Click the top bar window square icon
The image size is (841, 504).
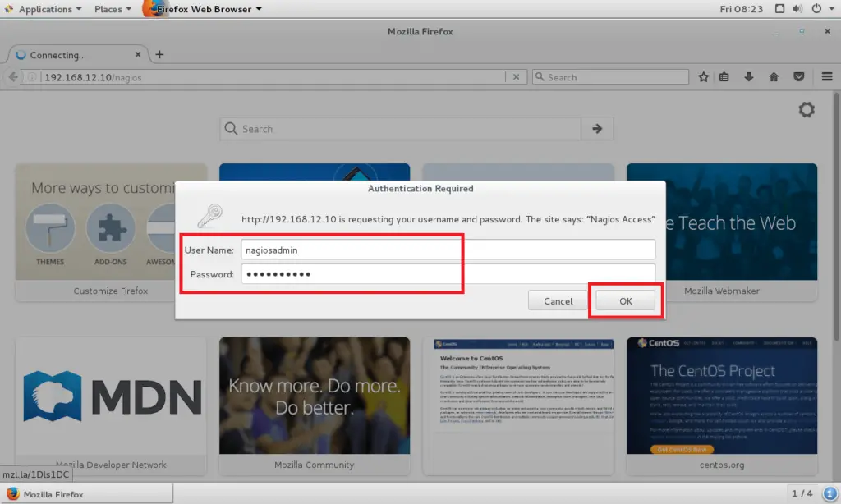pyautogui.click(x=779, y=9)
